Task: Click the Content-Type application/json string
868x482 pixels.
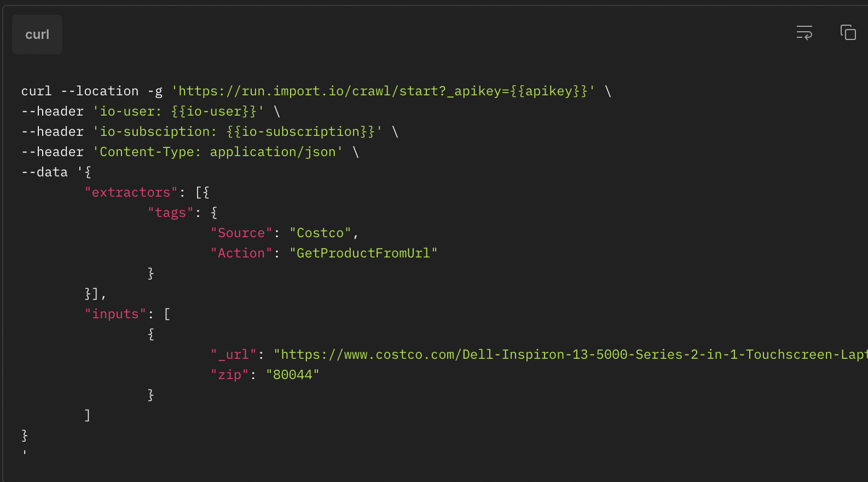Action: pyautogui.click(x=218, y=152)
